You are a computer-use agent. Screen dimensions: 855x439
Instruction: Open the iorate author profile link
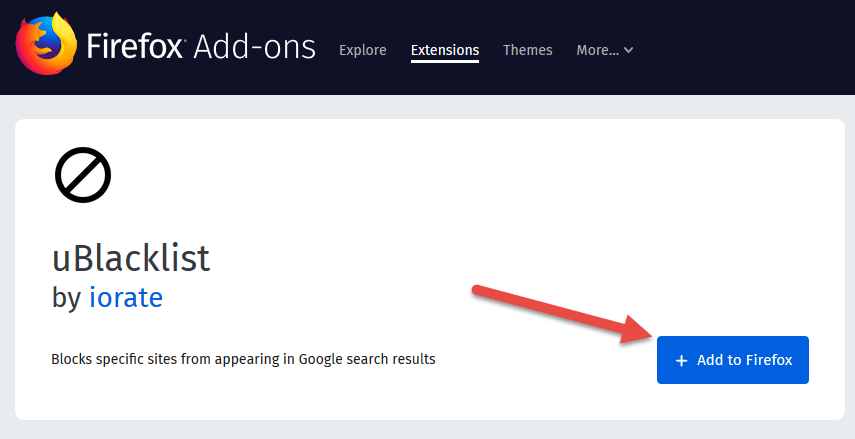coord(125,297)
